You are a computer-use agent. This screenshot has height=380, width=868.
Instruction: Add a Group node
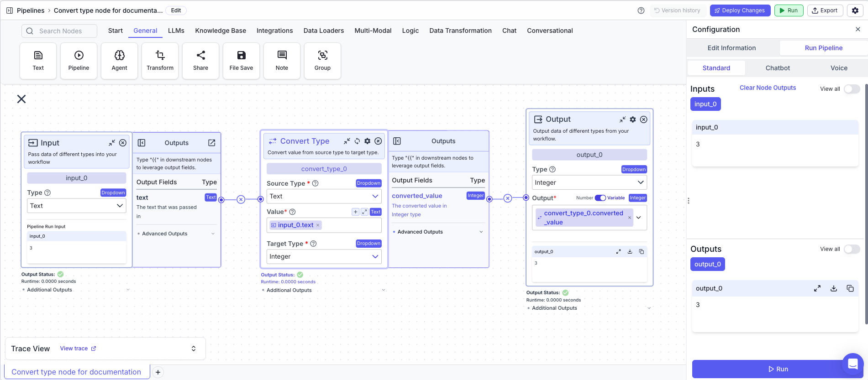click(322, 61)
